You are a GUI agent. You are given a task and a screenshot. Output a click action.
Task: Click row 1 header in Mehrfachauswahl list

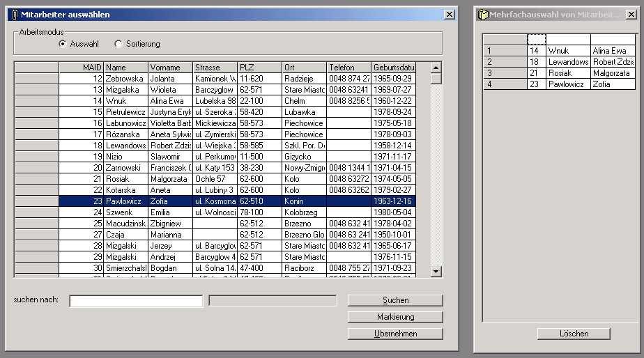pos(505,51)
